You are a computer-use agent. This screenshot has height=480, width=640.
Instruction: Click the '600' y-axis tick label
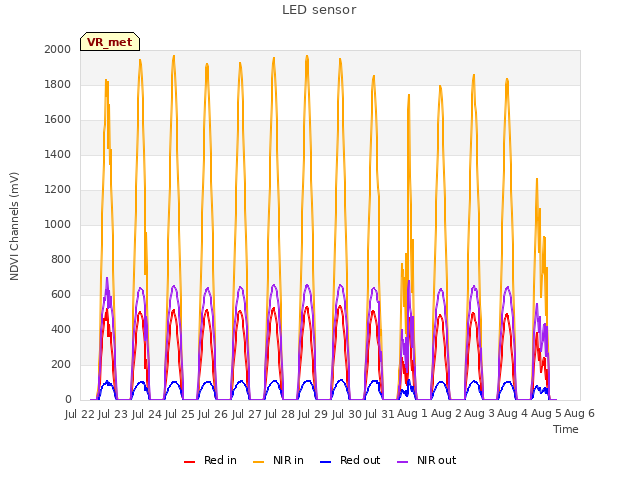coord(61,294)
